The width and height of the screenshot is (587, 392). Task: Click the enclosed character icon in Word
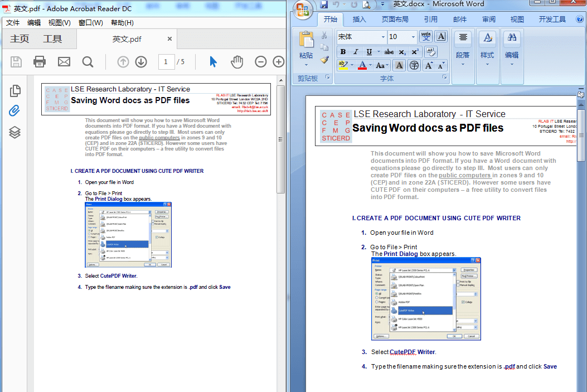point(414,66)
